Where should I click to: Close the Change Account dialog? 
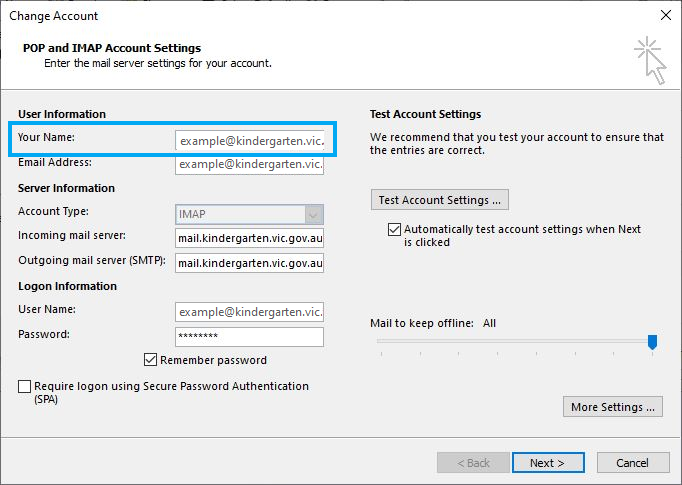coord(665,15)
